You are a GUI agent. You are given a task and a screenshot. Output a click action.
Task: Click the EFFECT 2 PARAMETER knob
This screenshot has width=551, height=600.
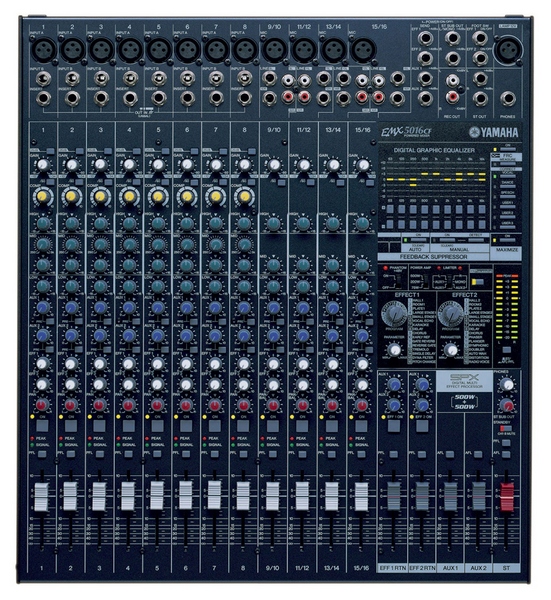(x=451, y=349)
